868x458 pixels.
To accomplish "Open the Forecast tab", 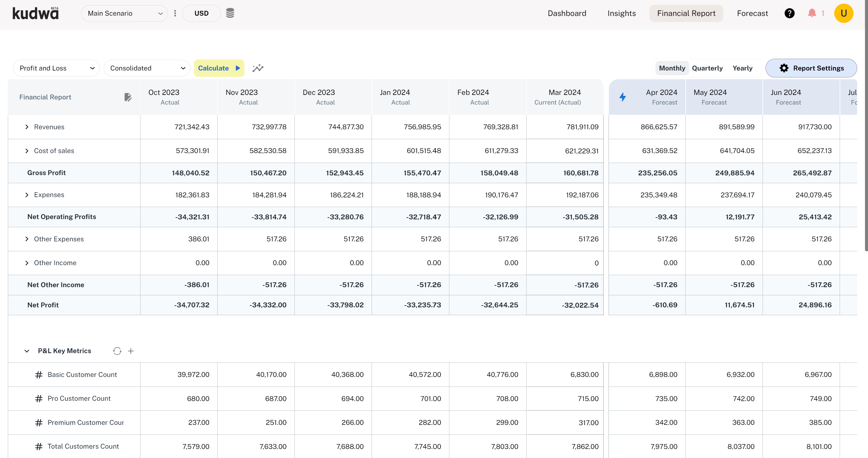I will [x=752, y=14].
